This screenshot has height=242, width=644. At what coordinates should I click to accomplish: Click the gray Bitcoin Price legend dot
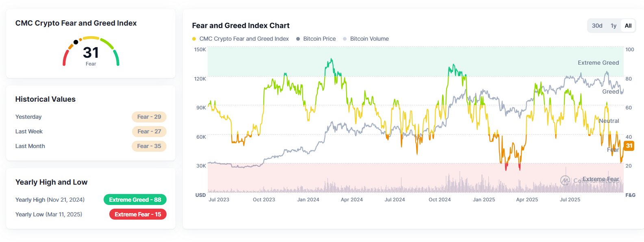(298, 39)
